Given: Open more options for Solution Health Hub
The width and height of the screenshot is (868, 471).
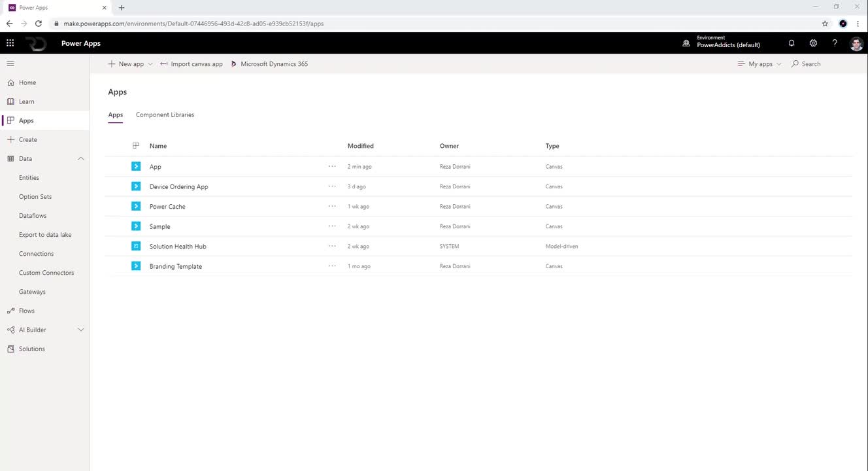Looking at the screenshot, I should click(333, 246).
